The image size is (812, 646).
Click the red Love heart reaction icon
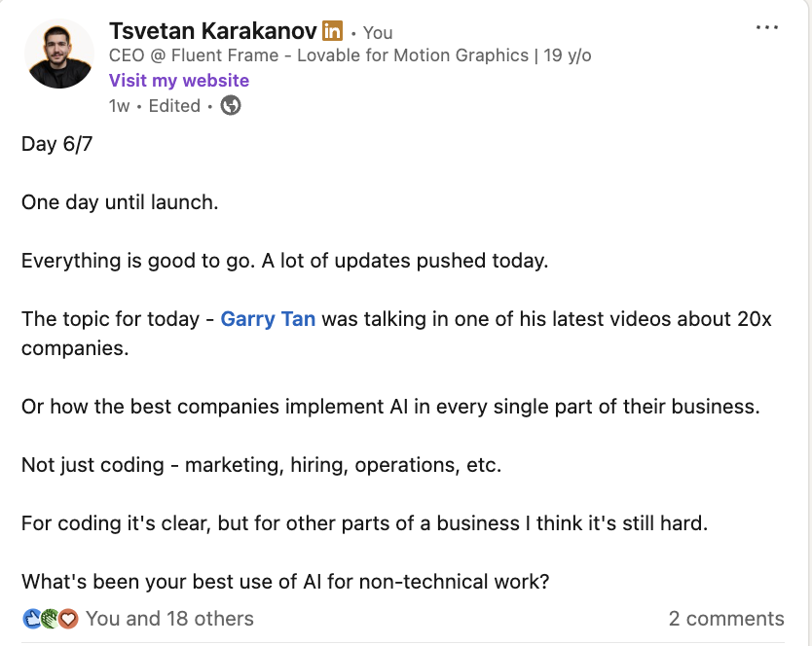tap(66, 619)
